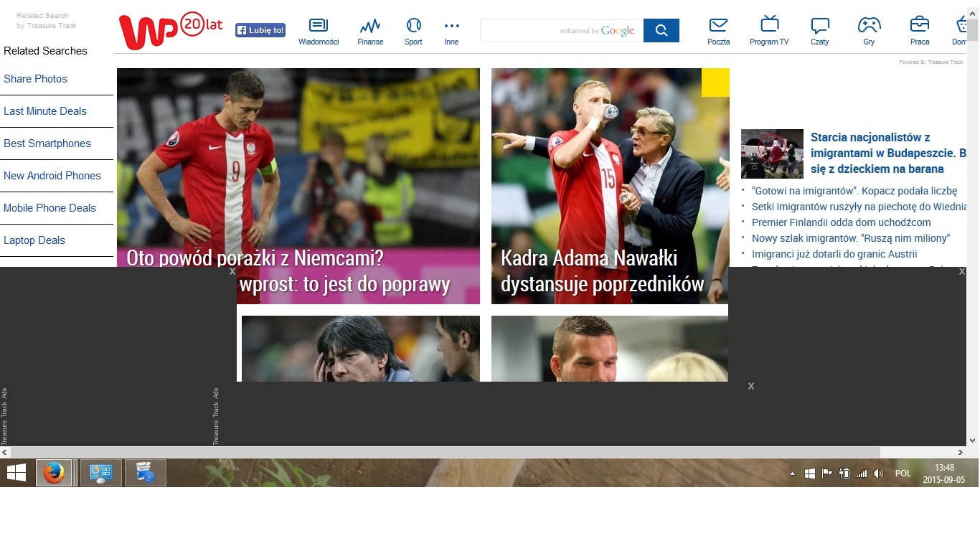Open 'Best Smartphones' related search link
This screenshot has width=980, height=551.
click(47, 143)
